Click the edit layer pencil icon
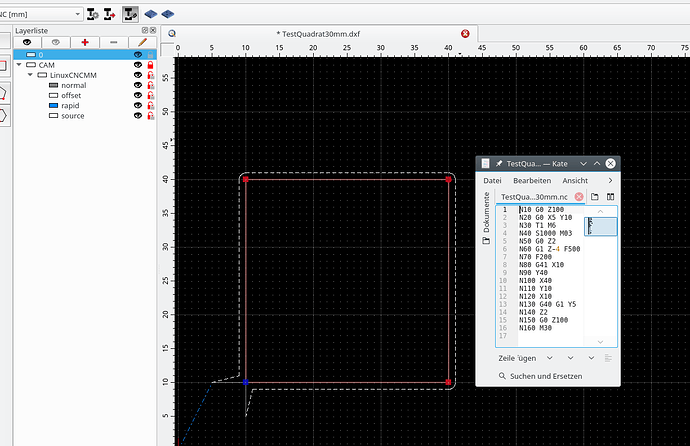Image resolution: width=690 pixels, height=446 pixels. [x=142, y=43]
